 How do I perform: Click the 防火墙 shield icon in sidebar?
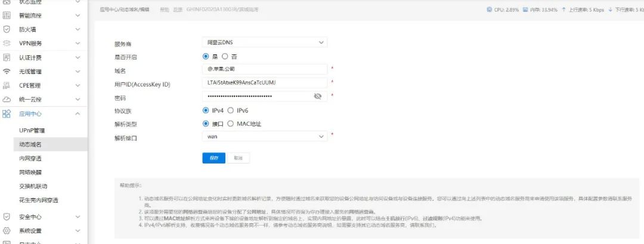coord(7,30)
